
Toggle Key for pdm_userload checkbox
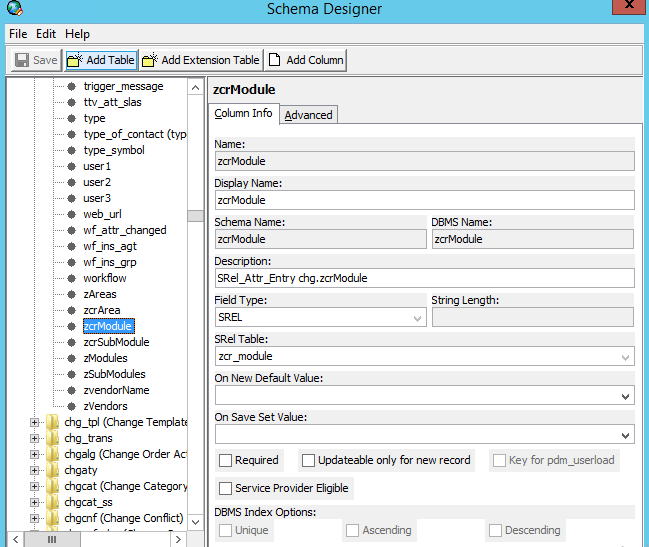[499, 461]
